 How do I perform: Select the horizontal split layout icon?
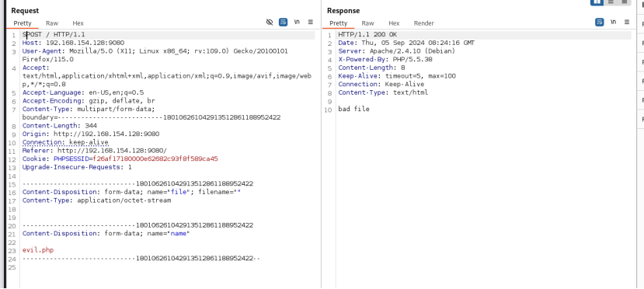pyautogui.click(x=611, y=2)
